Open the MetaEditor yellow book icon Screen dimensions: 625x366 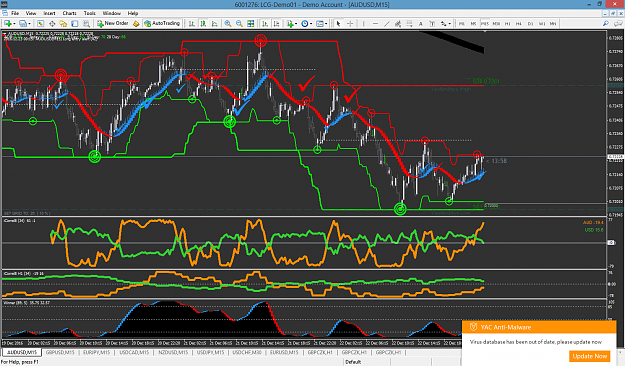pos(136,24)
